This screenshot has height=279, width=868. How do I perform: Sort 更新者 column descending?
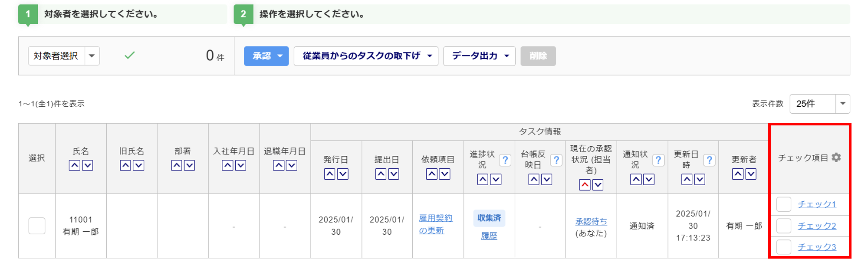click(x=751, y=174)
